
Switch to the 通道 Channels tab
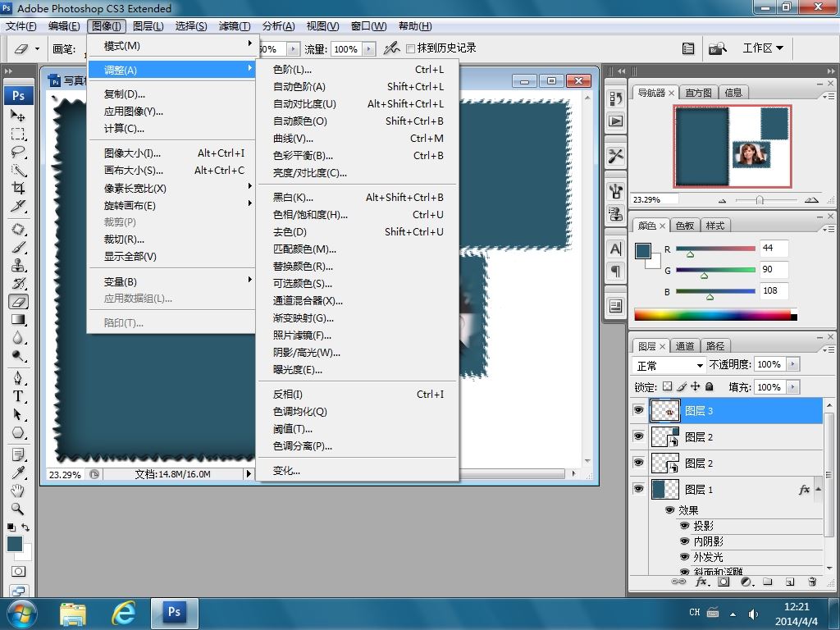(685, 346)
